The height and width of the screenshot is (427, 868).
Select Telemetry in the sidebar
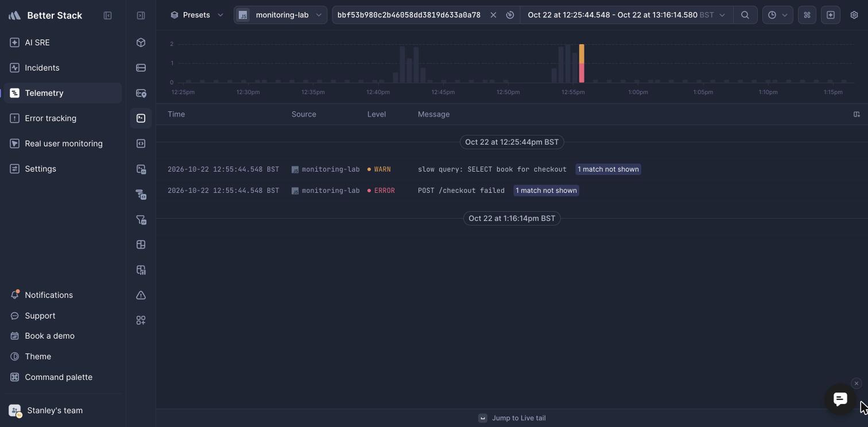point(63,93)
